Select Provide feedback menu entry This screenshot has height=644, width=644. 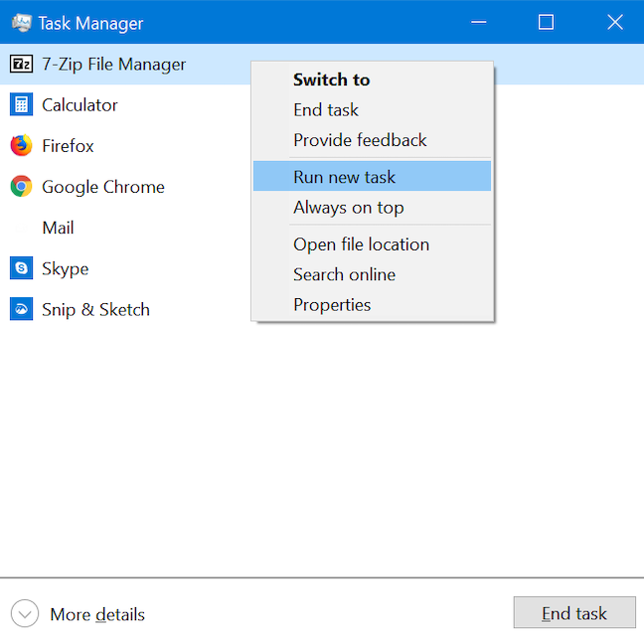point(372,140)
